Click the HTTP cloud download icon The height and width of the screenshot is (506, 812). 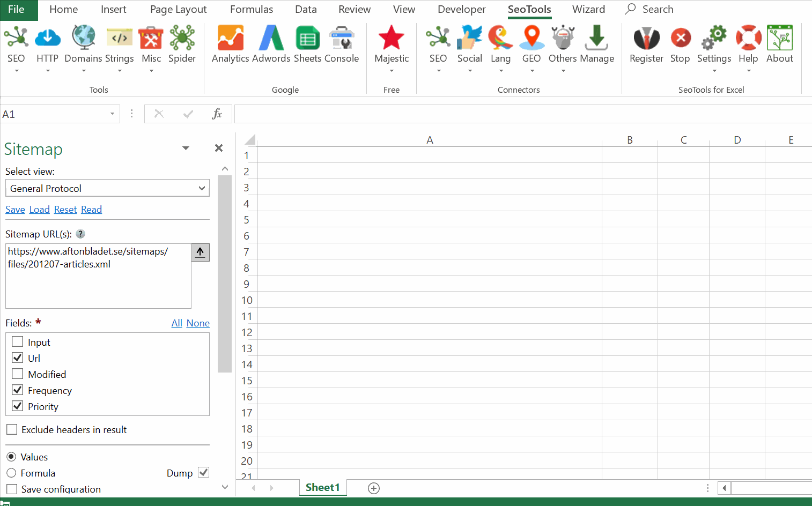pos(48,38)
